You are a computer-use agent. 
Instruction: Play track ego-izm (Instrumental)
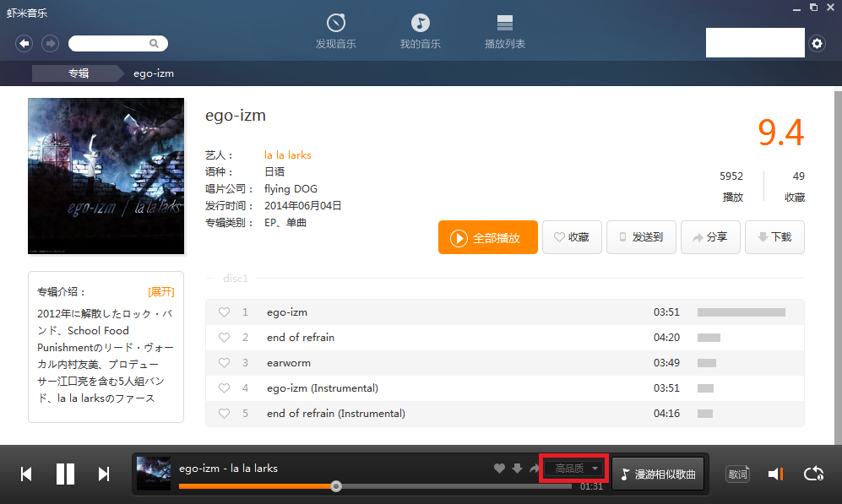(323, 388)
